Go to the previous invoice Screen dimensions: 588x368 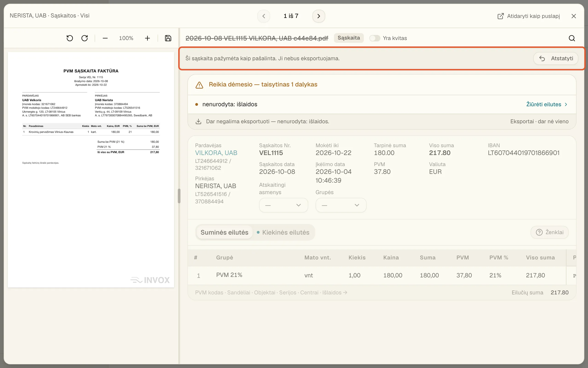click(264, 16)
